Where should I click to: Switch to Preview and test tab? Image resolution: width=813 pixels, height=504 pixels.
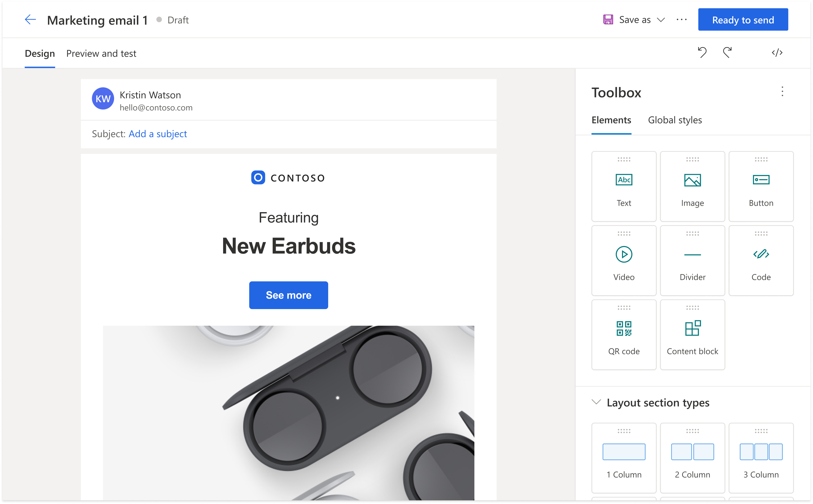pos(102,54)
